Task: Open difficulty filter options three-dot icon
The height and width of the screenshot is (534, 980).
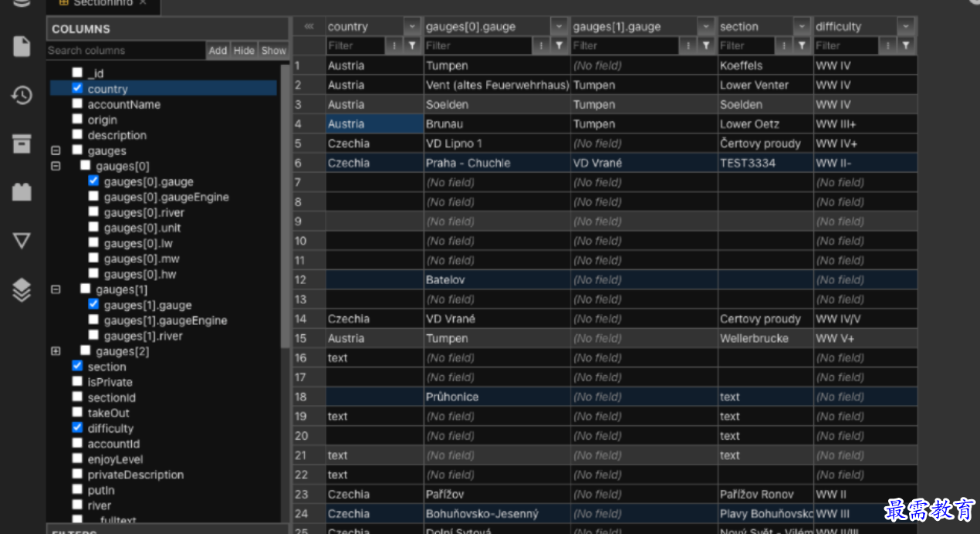Action: (x=890, y=46)
